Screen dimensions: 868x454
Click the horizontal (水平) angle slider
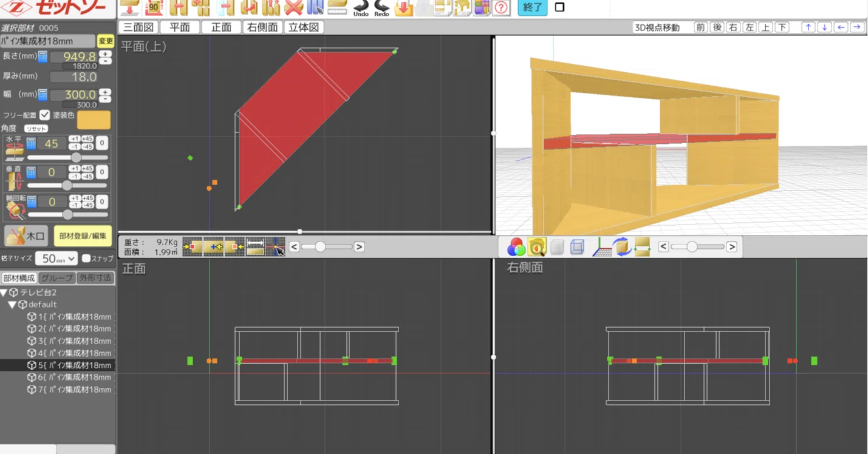point(67,157)
